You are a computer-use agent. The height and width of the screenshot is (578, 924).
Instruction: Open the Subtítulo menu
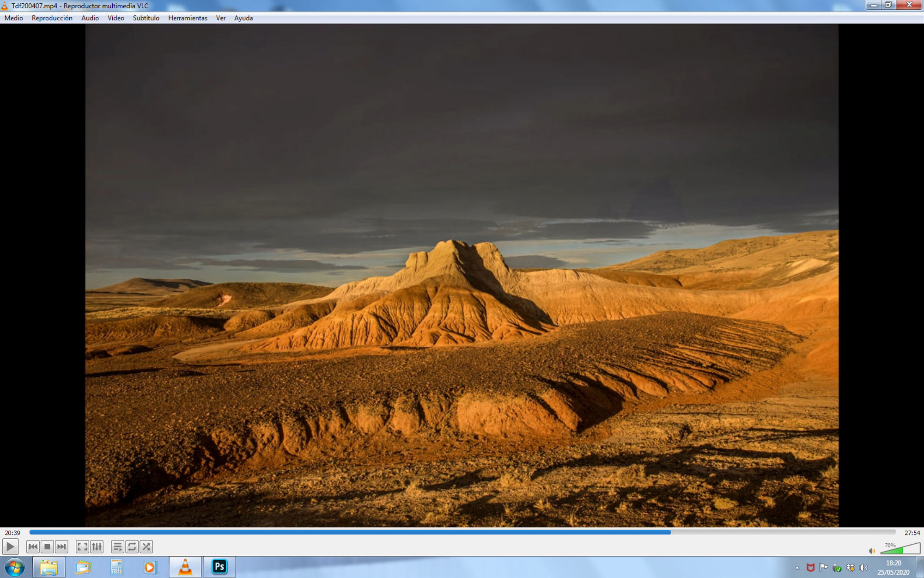(x=146, y=18)
